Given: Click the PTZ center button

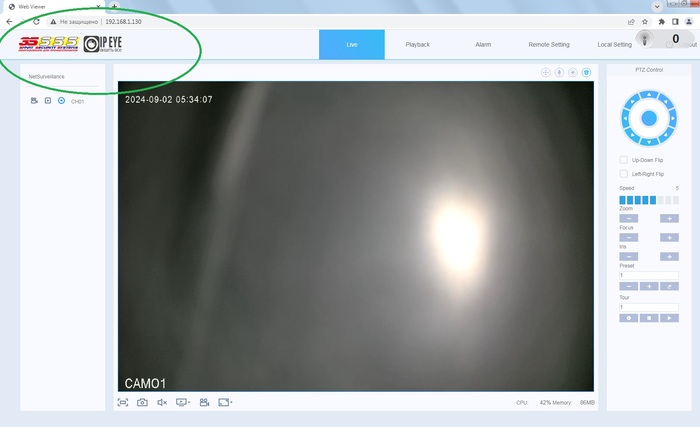Looking at the screenshot, I should tap(648, 119).
